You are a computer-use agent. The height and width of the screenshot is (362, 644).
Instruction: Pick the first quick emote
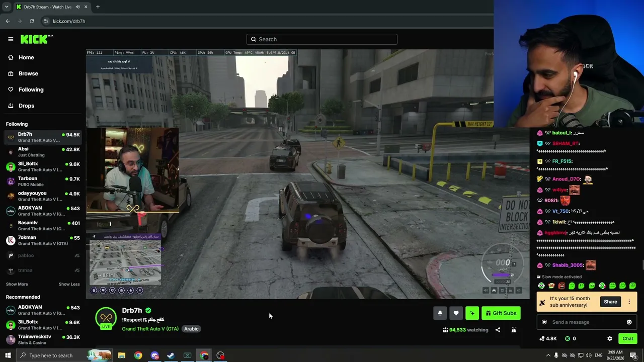click(x=541, y=286)
